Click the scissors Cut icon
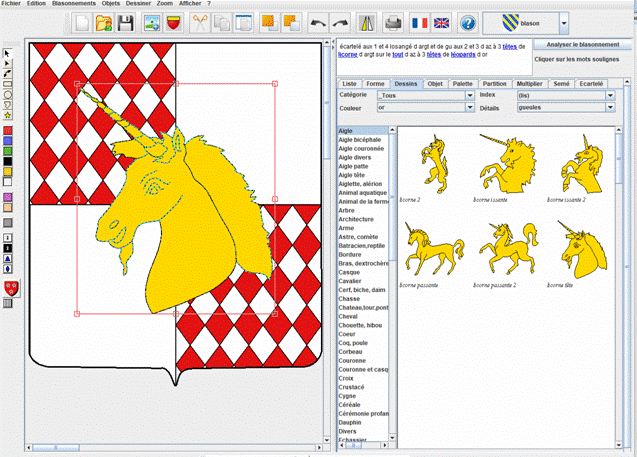 click(x=199, y=22)
